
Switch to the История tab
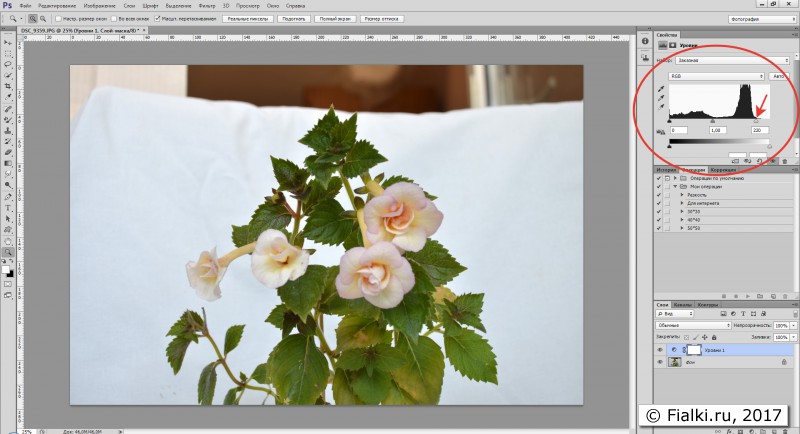coord(666,170)
